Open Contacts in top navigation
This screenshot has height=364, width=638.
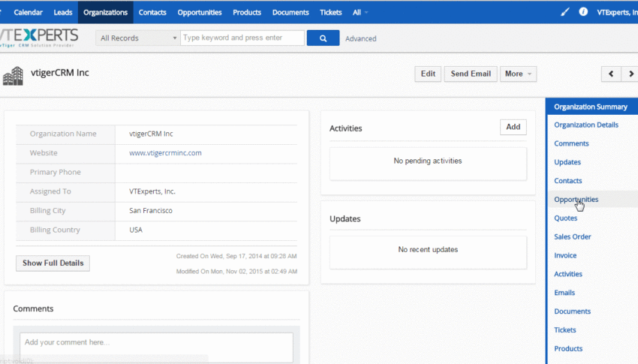(152, 13)
